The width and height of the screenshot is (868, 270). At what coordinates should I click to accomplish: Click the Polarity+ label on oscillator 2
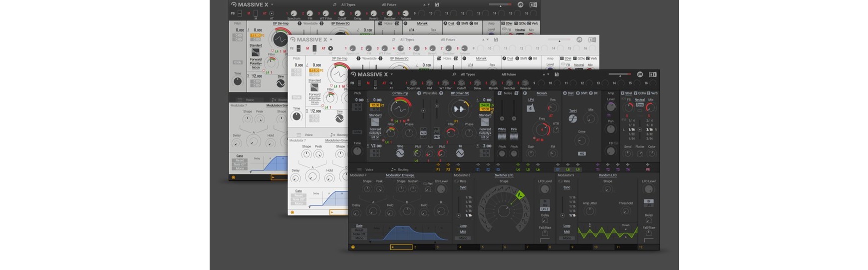pyautogui.click(x=485, y=133)
